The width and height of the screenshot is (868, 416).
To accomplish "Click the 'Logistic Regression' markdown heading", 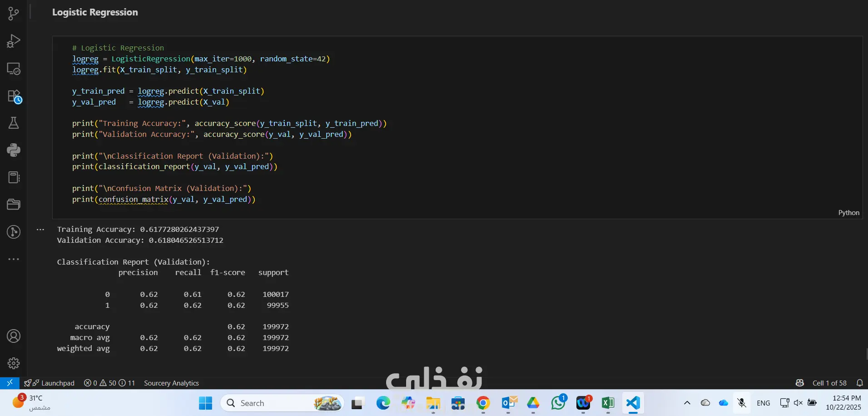I will [95, 12].
